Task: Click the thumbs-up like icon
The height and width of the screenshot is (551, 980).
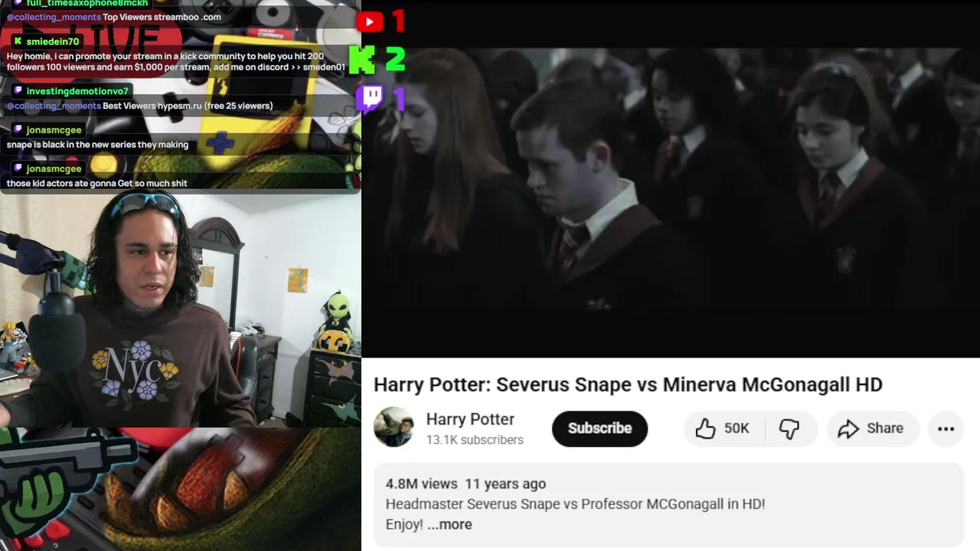Action: point(705,429)
